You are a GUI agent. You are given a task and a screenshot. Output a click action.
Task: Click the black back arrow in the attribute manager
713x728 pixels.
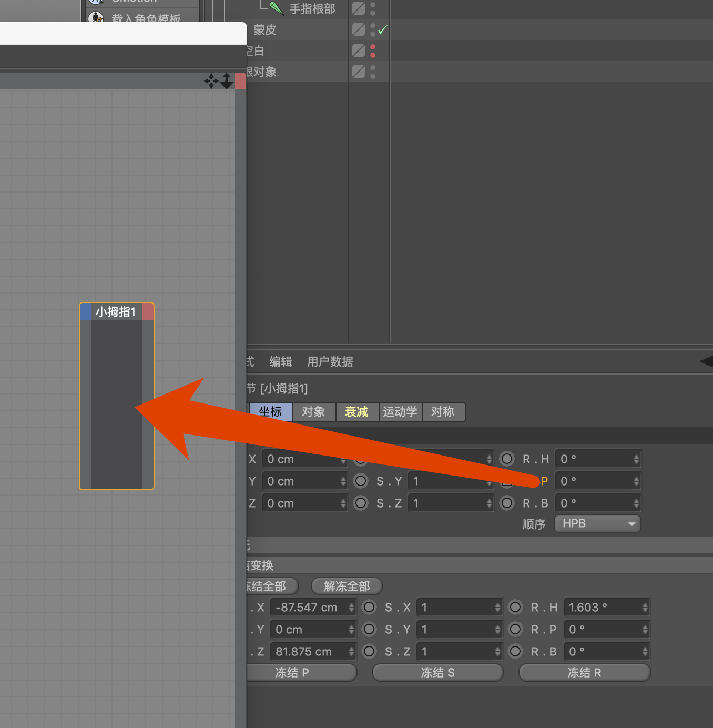(x=706, y=361)
